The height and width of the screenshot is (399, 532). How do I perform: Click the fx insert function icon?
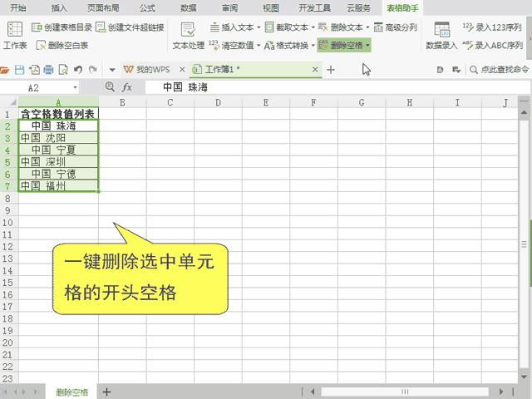pos(127,87)
